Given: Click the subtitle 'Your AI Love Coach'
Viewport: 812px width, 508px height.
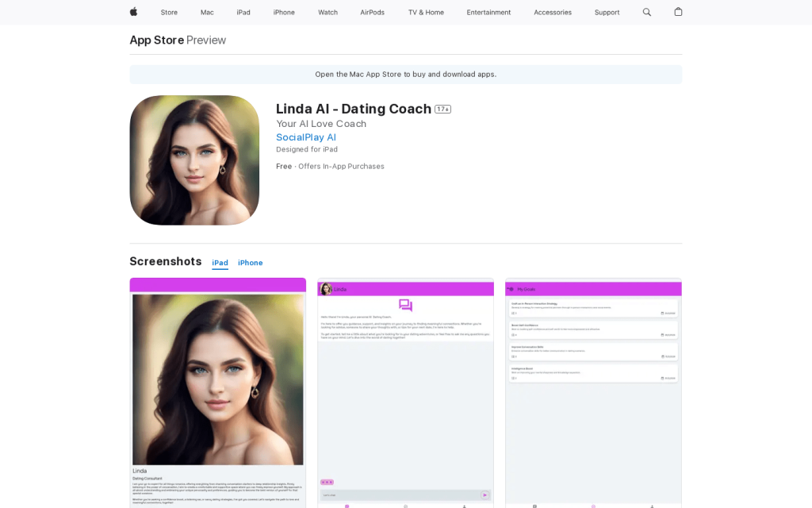Looking at the screenshot, I should 321,124.
